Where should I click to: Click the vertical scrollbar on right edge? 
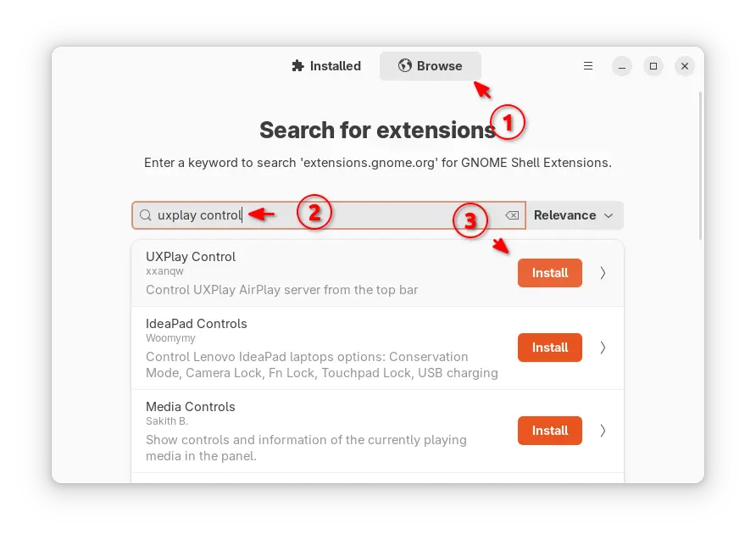click(x=701, y=166)
